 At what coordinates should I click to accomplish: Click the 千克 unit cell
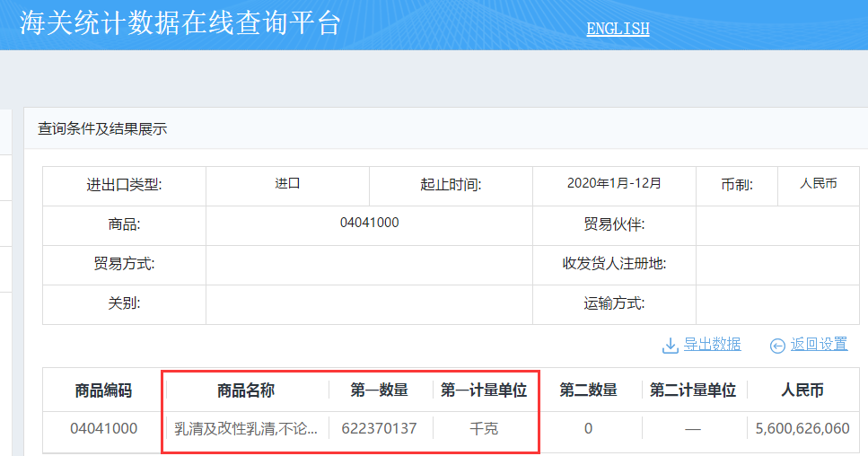click(484, 429)
